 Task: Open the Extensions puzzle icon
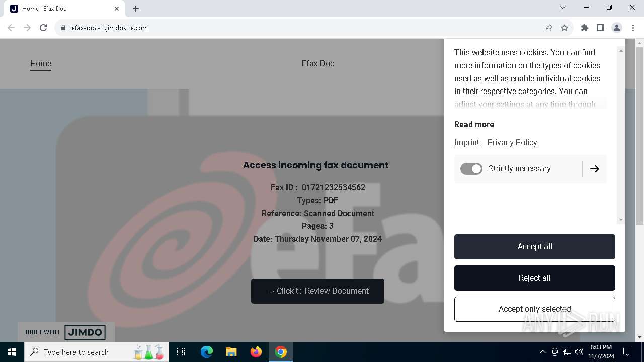tap(585, 28)
